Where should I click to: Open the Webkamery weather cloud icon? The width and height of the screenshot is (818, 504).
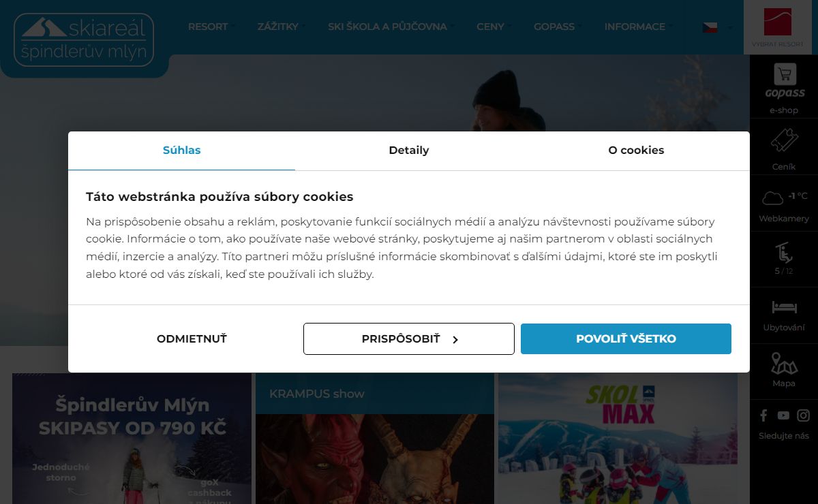pyautogui.click(x=773, y=198)
